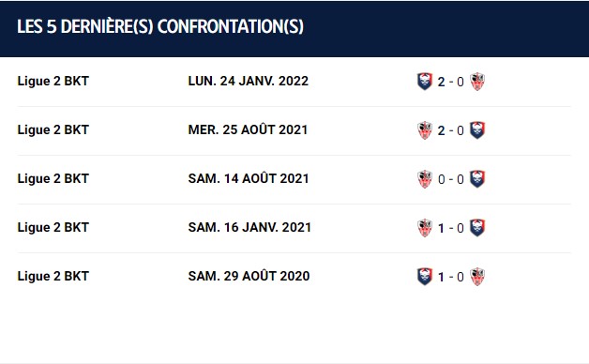Open away team badge on 14 Août 2021 row
589x364 pixels.
[477, 179]
